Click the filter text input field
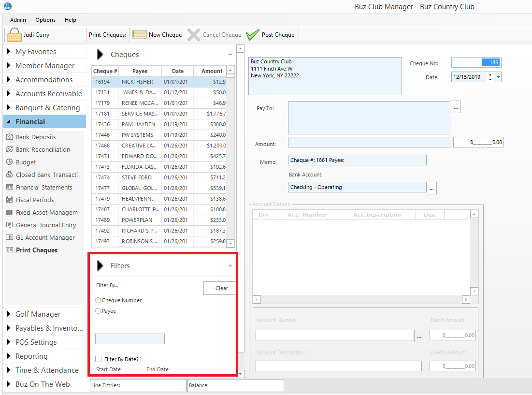The height and width of the screenshot is (395, 532). point(130,339)
